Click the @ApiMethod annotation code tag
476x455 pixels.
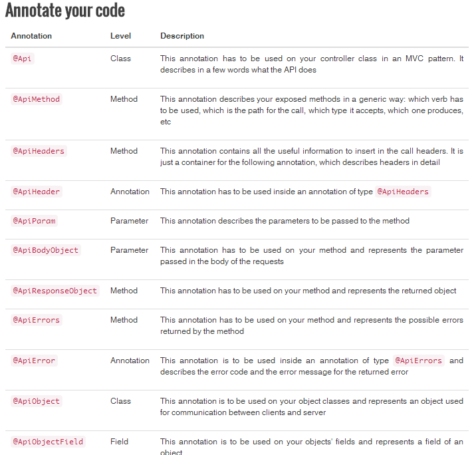(37, 99)
